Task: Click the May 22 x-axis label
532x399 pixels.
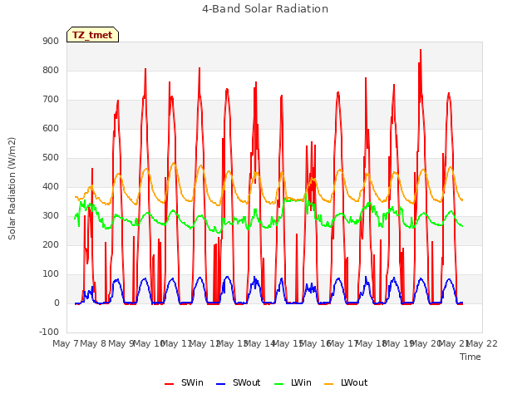Action: pyautogui.click(x=482, y=343)
